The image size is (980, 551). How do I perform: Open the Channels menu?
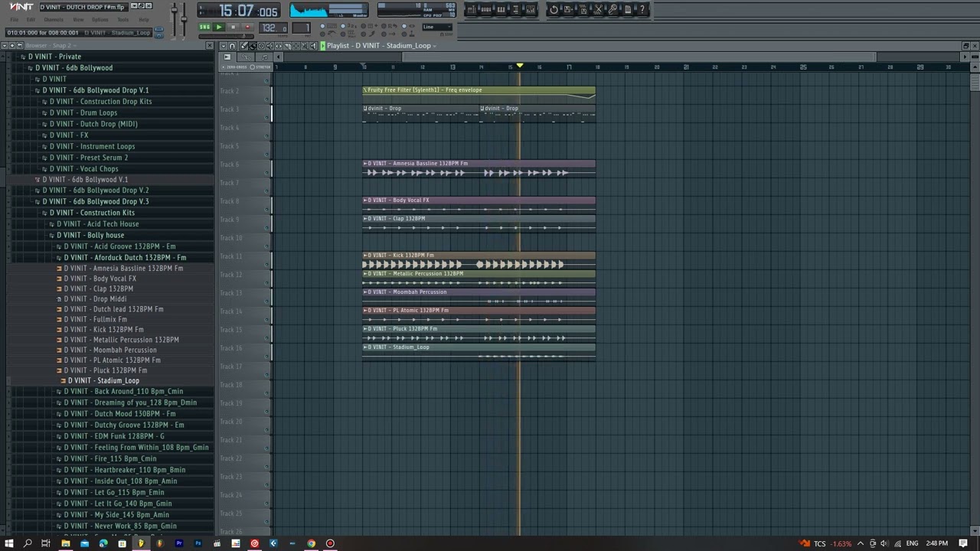pos(54,19)
